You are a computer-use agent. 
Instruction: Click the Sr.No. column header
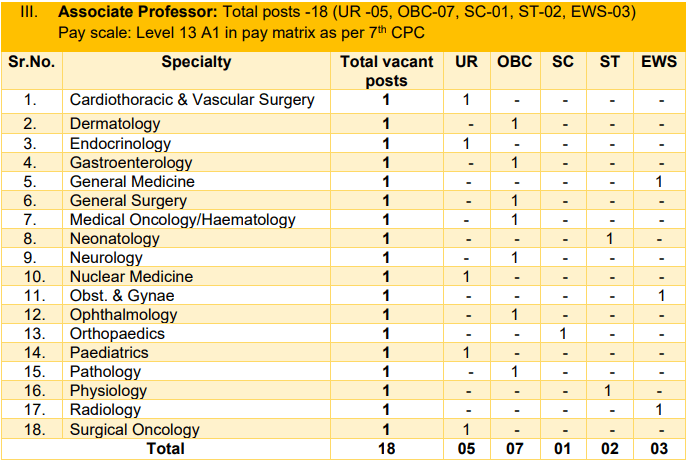30,62
